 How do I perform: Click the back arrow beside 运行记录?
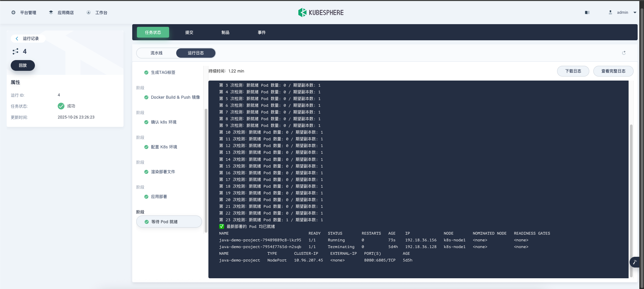tap(17, 39)
